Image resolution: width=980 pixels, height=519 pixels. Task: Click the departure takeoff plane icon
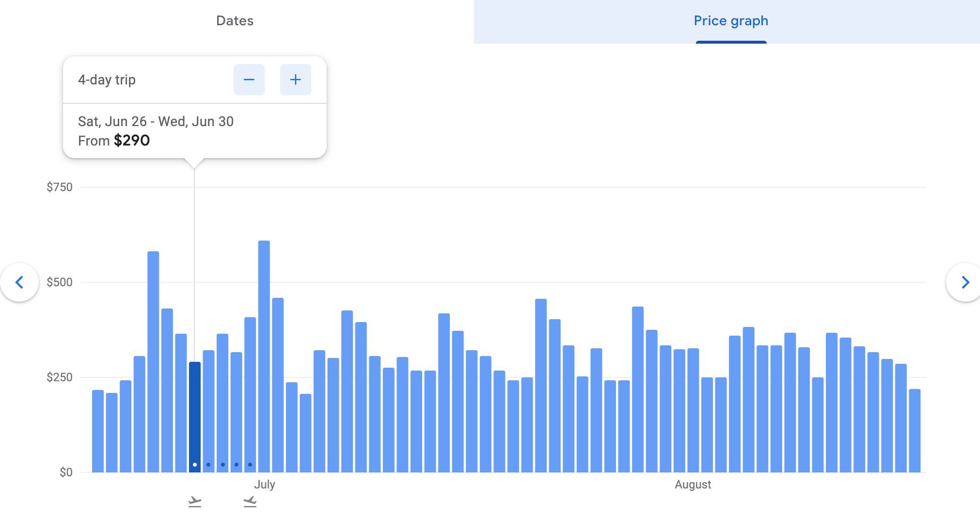pyautogui.click(x=195, y=502)
